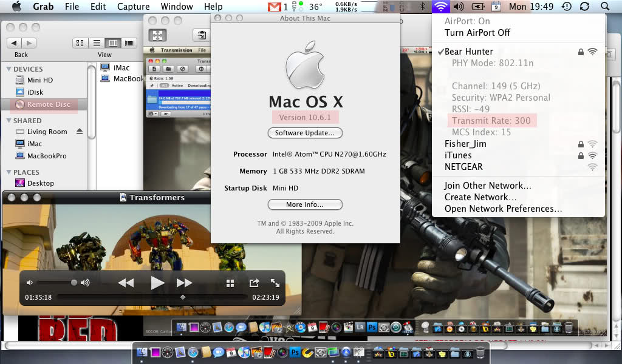Click the Spotlight magnifier icon

(x=604, y=7)
